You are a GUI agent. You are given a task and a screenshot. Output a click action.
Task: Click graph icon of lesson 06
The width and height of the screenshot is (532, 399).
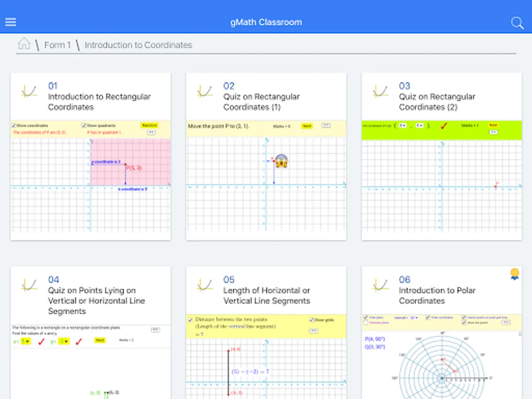(380, 285)
